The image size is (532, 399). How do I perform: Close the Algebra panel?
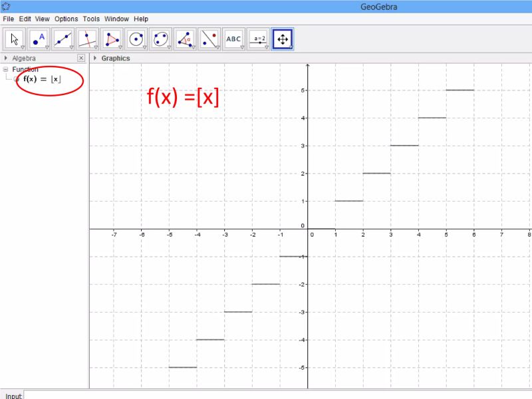pyautogui.click(x=80, y=58)
